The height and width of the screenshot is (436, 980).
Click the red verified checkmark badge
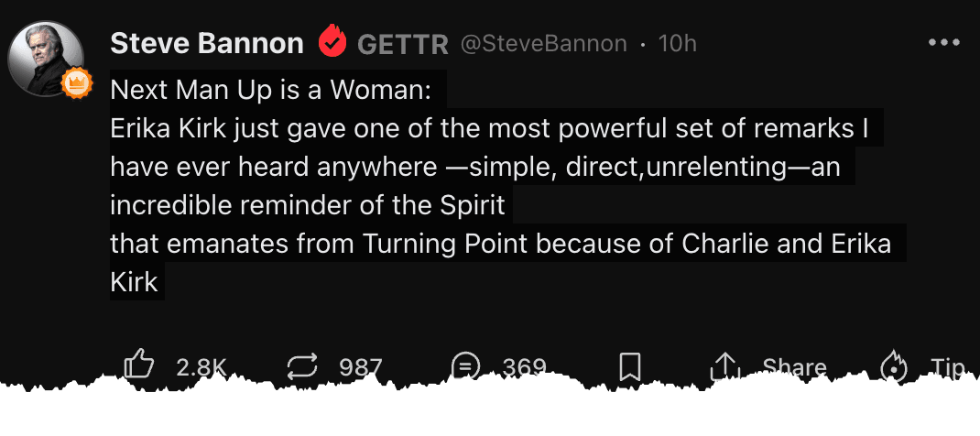coord(331,43)
